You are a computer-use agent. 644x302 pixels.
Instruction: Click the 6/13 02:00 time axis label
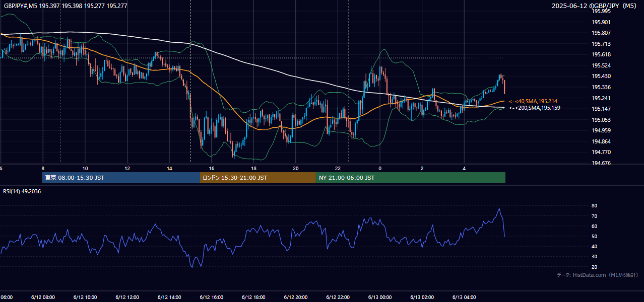(422, 297)
